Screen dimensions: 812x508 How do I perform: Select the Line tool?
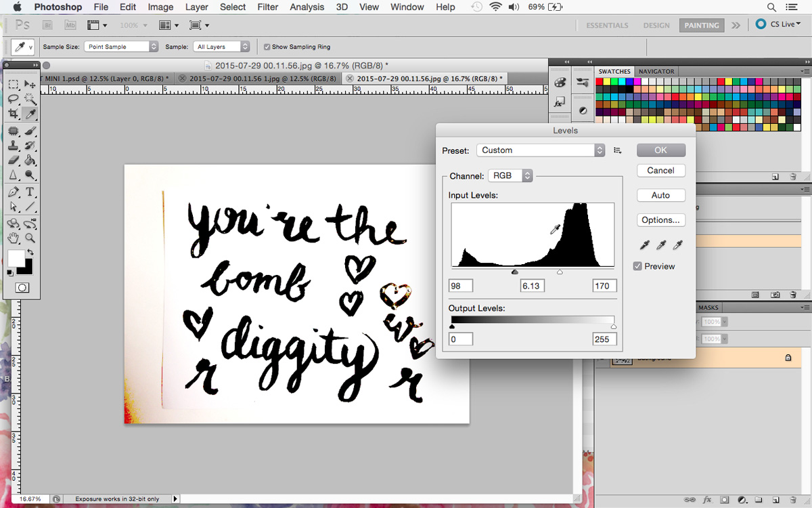[x=30, y=207]
